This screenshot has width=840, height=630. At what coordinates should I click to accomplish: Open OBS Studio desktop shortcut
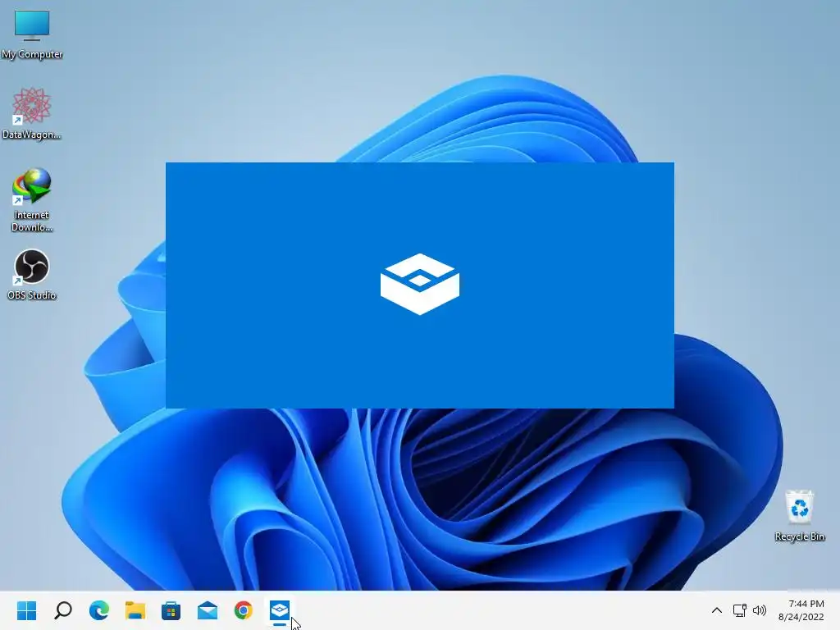click(x=32, y=274)
